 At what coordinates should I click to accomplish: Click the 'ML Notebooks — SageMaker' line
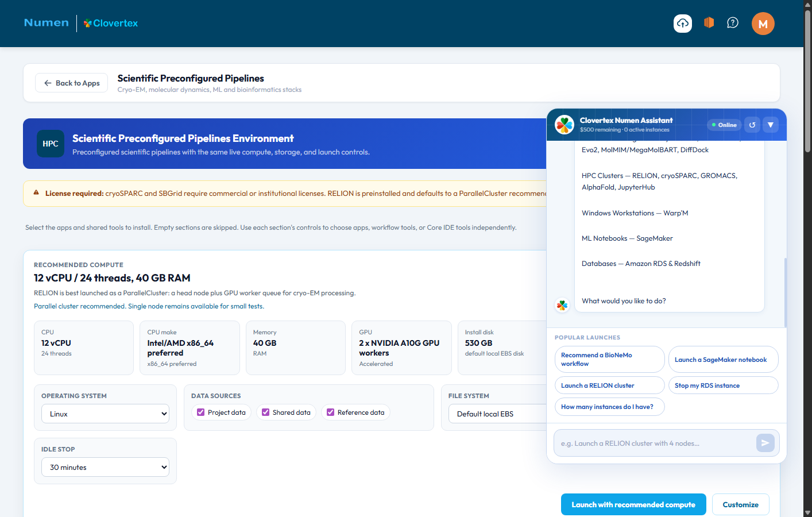pyautogui.click(x=627, y=238)
